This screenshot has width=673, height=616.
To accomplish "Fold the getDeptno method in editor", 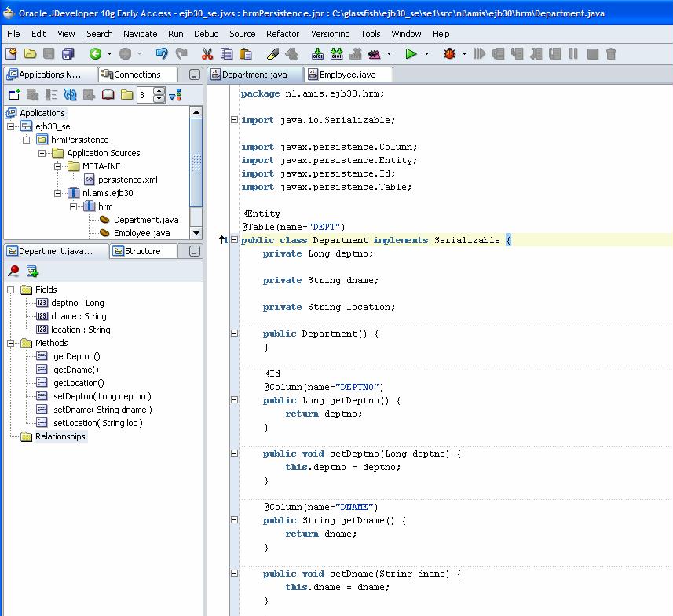I will 234,400.
